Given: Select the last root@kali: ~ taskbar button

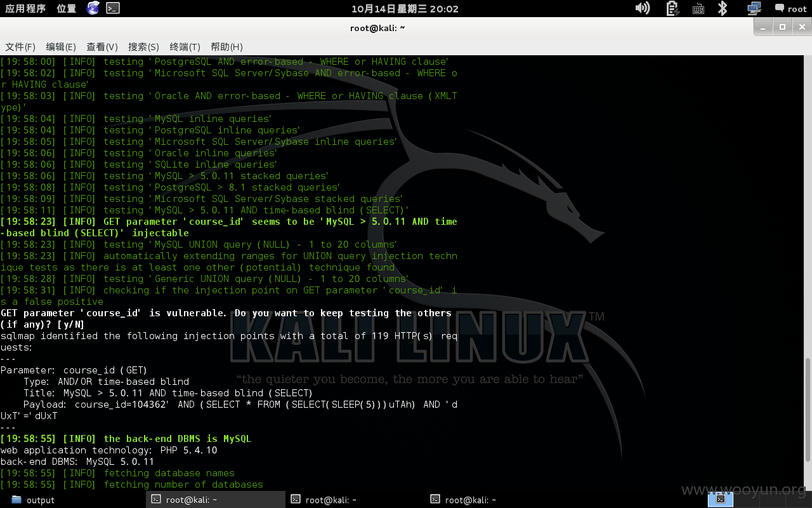Looking at the screenshot, I should point(495,500).
